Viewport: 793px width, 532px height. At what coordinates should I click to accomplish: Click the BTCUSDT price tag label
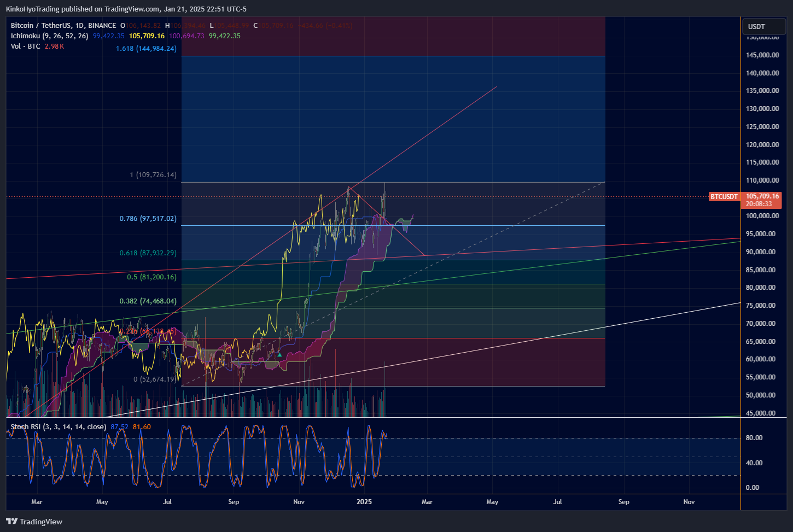(724, 196)
